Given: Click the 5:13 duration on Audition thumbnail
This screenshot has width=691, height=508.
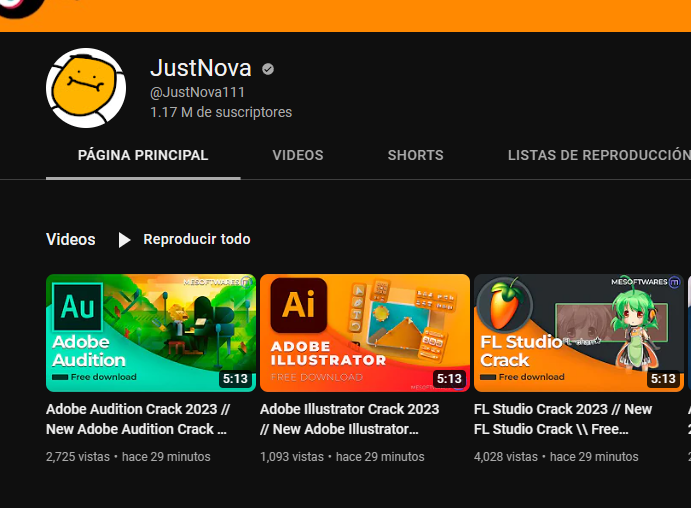Looking at the screenshot, I should coord(235,379).
